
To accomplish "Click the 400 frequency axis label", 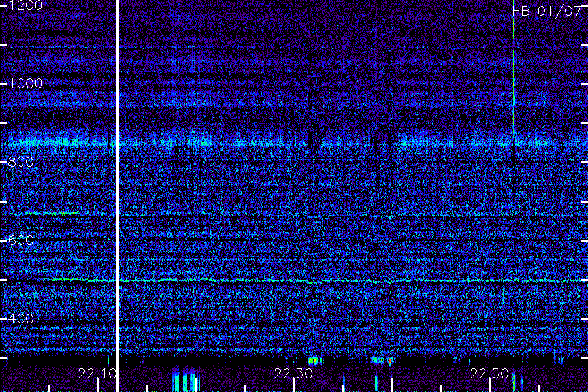I will pyautogui.click(x=21, y=318).
